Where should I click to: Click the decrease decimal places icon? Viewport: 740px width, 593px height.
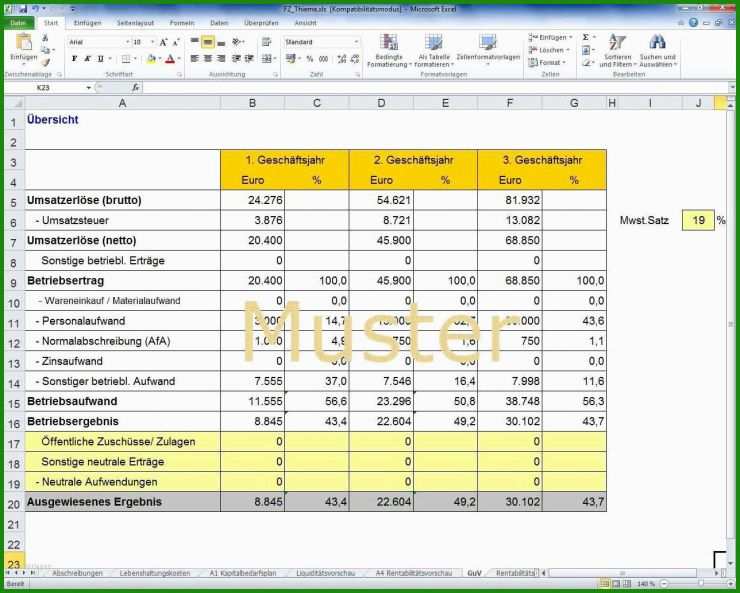click(x=355, y=58)
